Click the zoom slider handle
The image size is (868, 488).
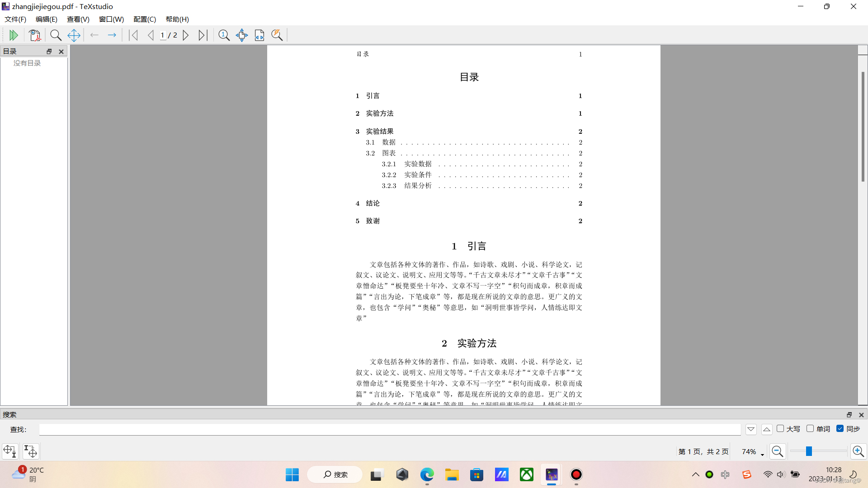[809, 451]
